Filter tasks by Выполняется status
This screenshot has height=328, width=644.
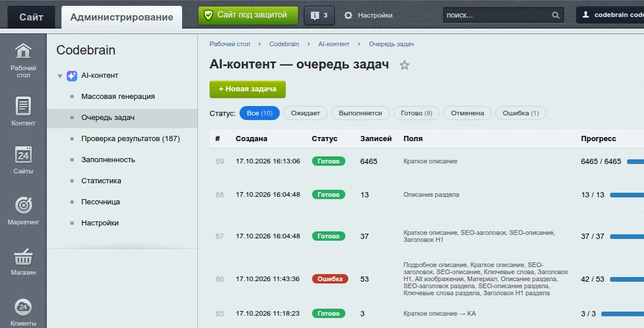click(x=360, y=113)
